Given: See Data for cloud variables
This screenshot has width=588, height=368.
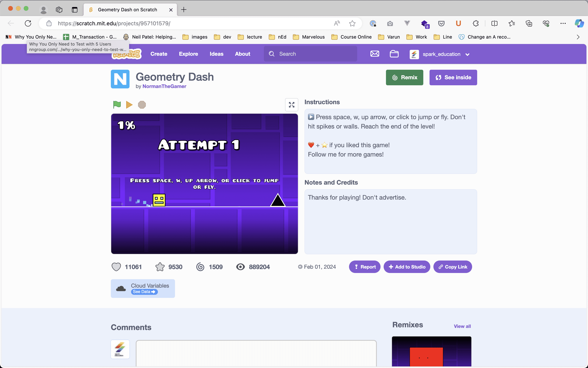Looking at the screenshot, I should coord(144,292).
